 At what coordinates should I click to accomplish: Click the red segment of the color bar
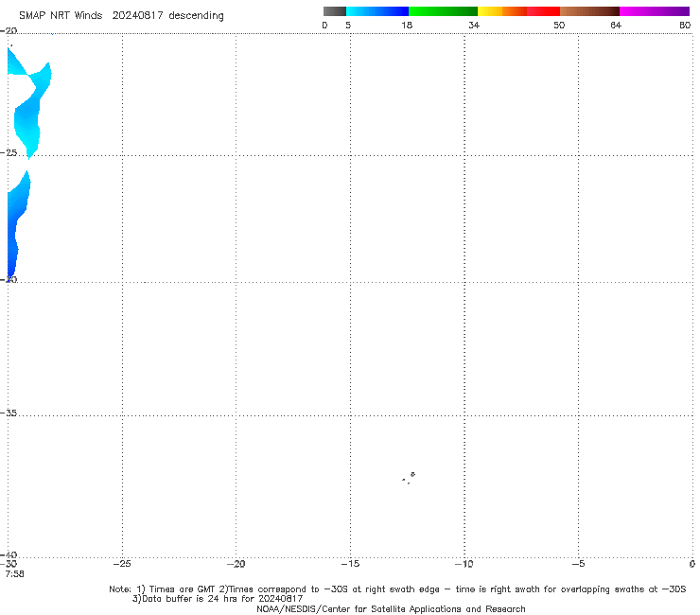click(543, 11)
